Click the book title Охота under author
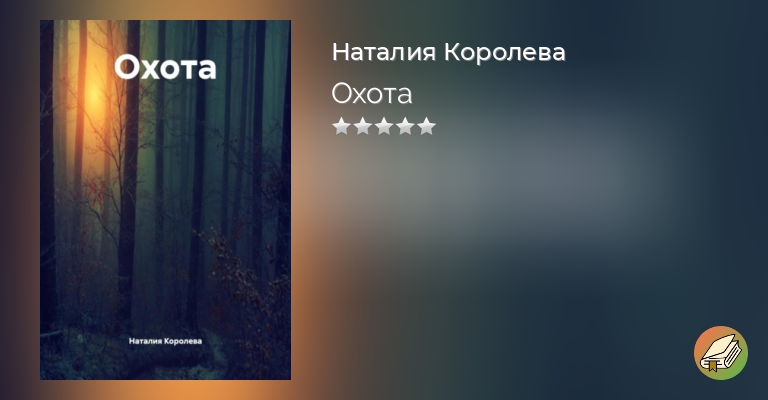This screenshot has width=768, height=400. click(x=372, y=94)
